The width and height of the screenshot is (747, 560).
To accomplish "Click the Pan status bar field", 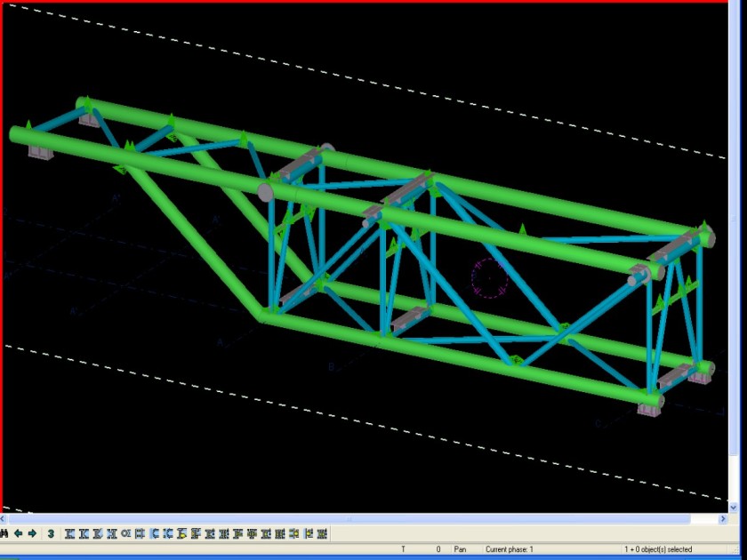I will click(x=460, y=549).
